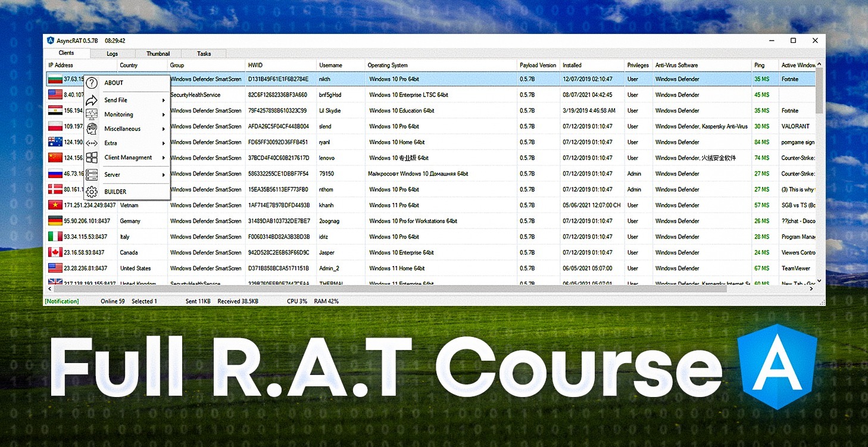Sort by the Anti-Virus Software column header
Viewport: 868px width, 447px height.
702,65
